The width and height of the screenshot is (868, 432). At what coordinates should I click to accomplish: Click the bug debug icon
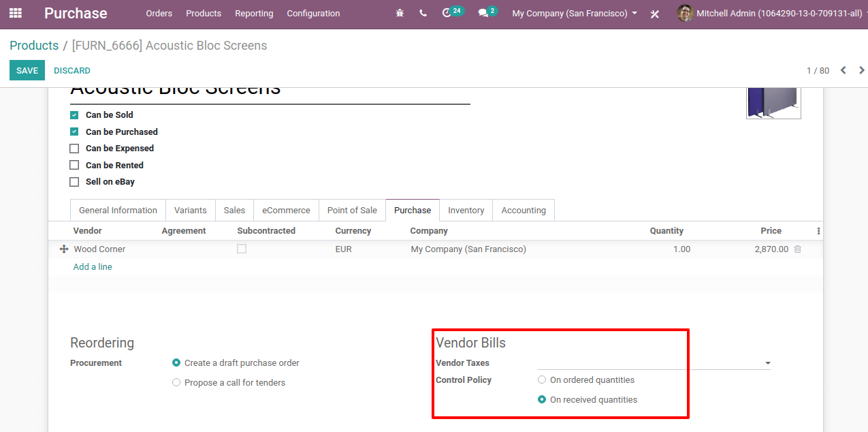click(400, 13)
